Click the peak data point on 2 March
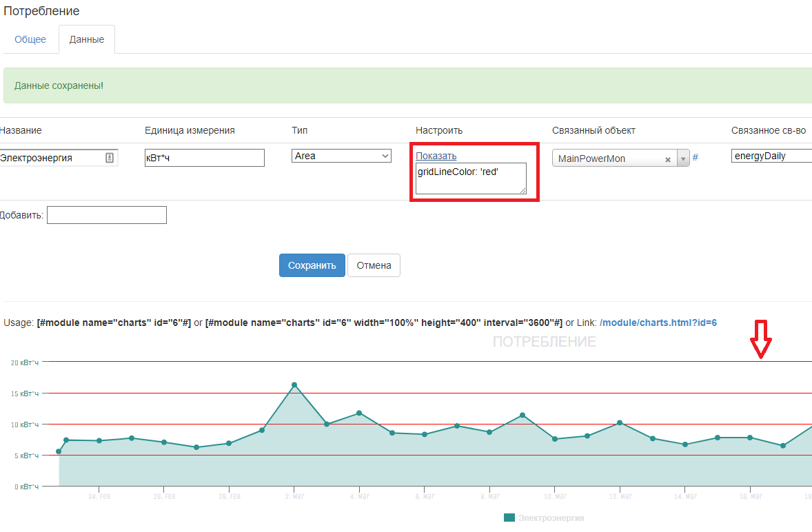 point(294,385)
